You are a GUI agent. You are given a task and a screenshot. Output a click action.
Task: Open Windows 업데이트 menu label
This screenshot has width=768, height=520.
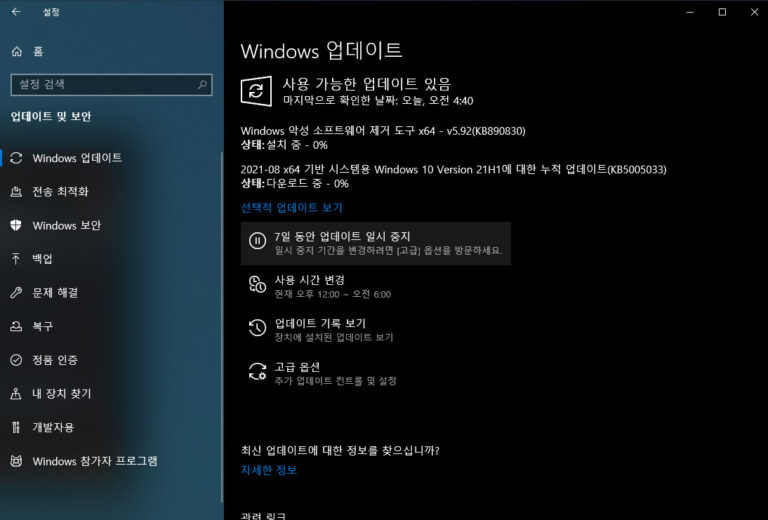click(77, 158)
